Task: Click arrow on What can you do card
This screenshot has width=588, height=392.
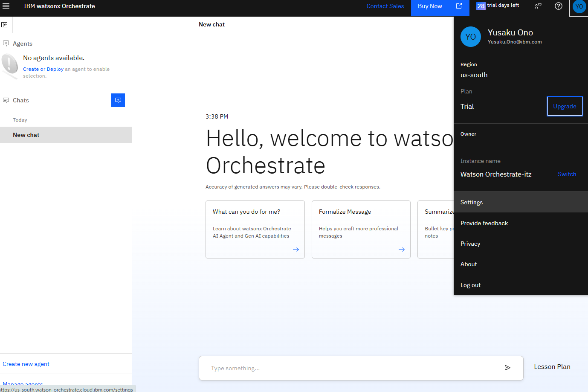Action: click(296, 250)
